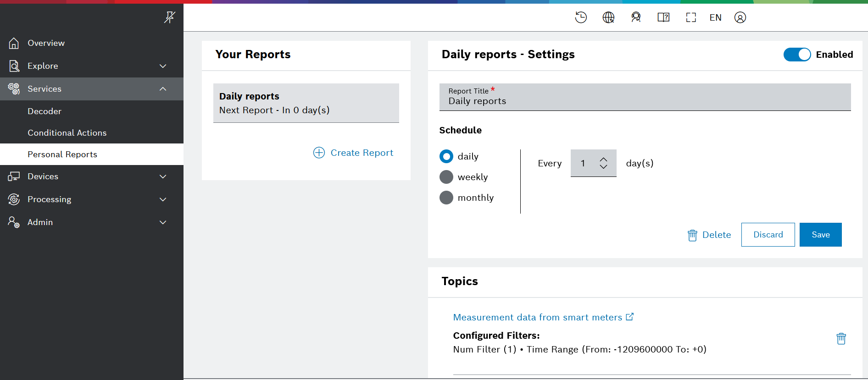Click the Save button
This screenshot has height=380, width=868.
(820, 235)
